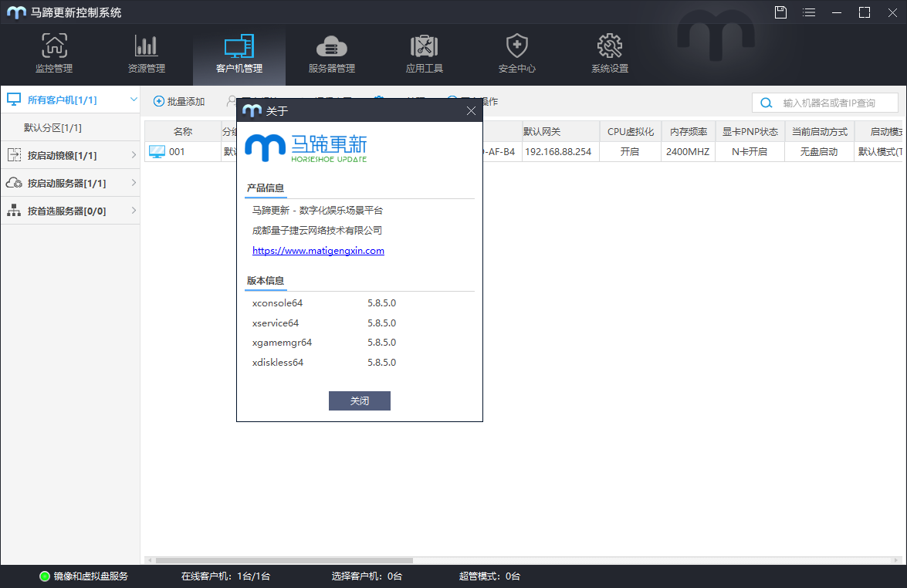The height and width of the screenshot is (588, 907).
Task: Click the 超管模式: 0台 status text
Action: (x=489, y=576)
